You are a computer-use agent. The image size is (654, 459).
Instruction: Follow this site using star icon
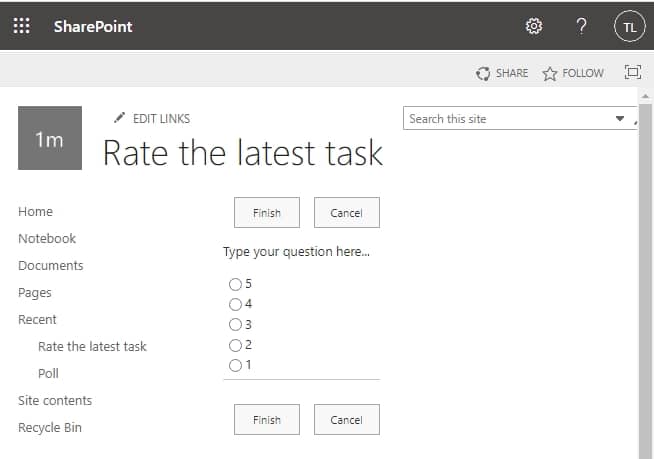(x=550, y=73)
